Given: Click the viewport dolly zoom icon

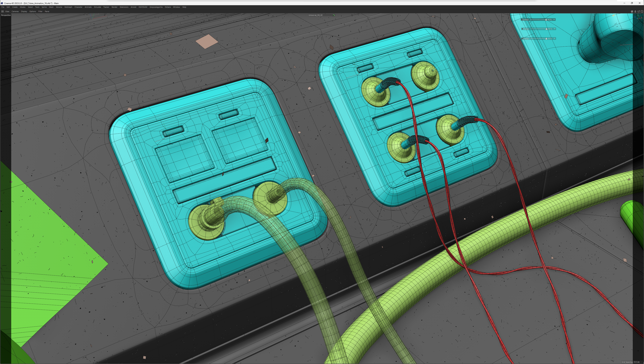Looking at the screenshot, I should pos(635,12).
